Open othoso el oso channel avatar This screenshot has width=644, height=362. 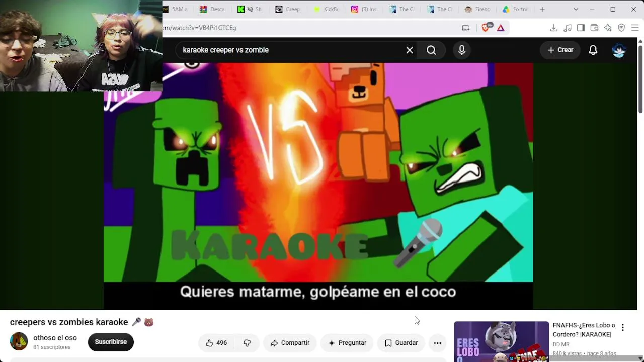pos(19,341)
